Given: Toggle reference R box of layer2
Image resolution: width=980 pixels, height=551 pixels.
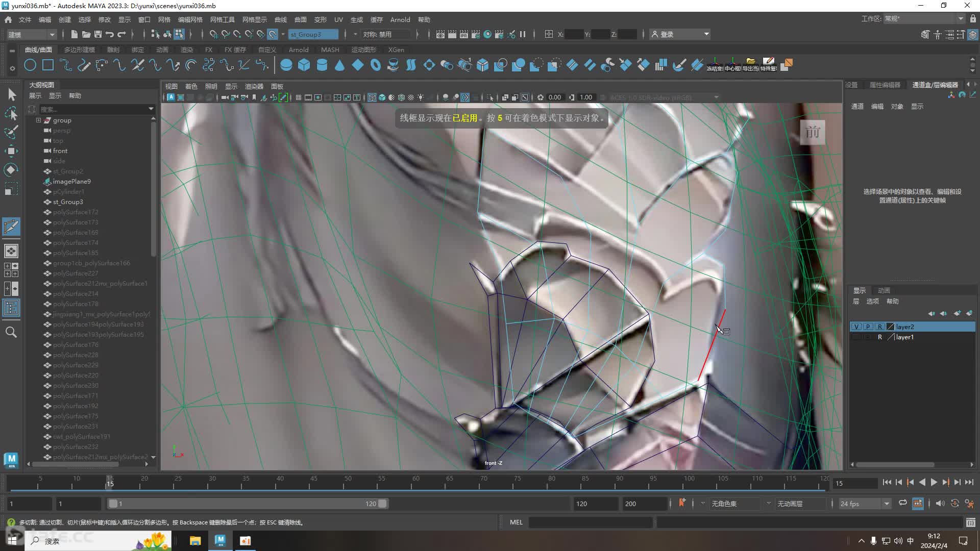Looking at the screenshot, I should pyautogui.click(x=879, y=327).
